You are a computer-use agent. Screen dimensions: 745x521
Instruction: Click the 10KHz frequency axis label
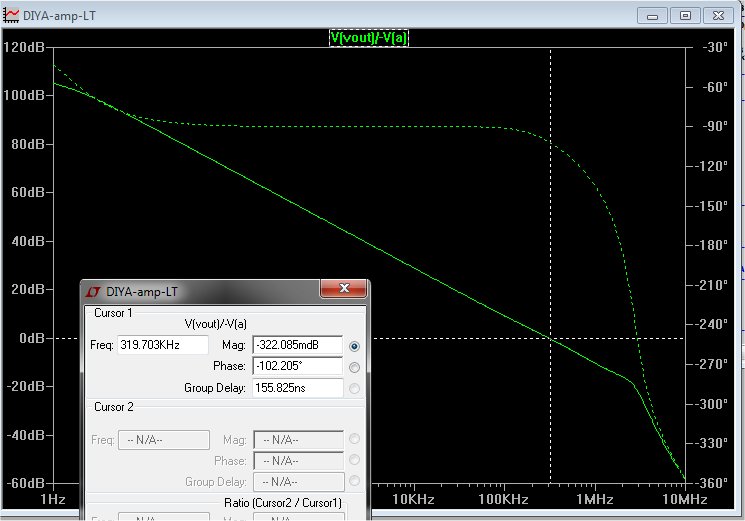click(x=413, y=499)
